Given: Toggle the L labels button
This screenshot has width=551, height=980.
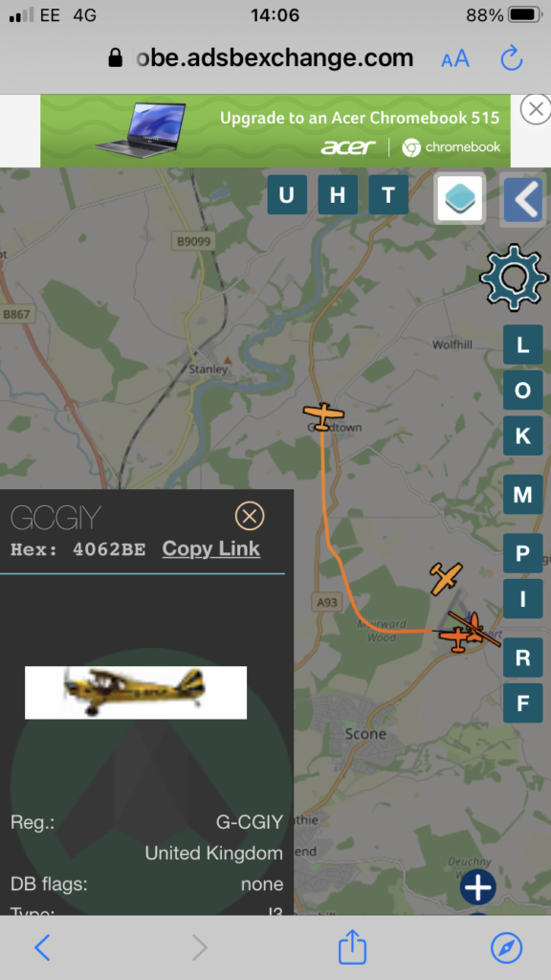Looking at the screenshot, I should (x=522, y=345).
